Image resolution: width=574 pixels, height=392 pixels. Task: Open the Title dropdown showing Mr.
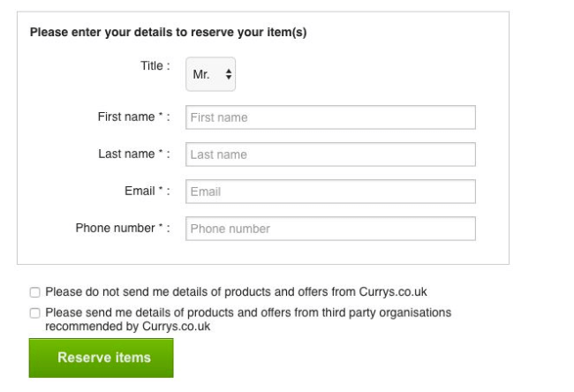[x=210, y=74]
